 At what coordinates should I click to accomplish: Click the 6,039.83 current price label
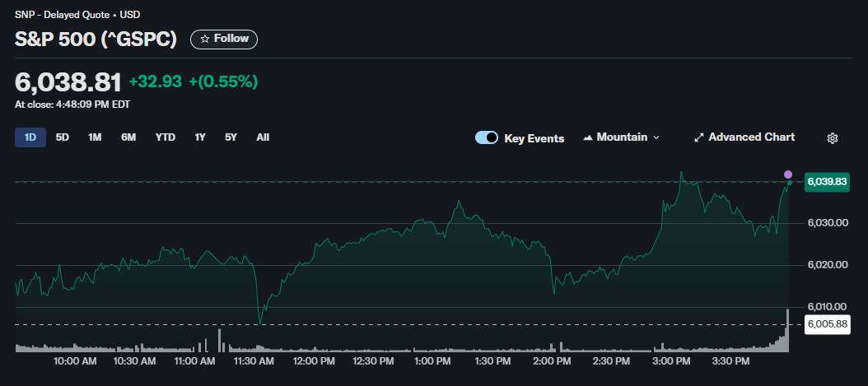tap(827, 181)
